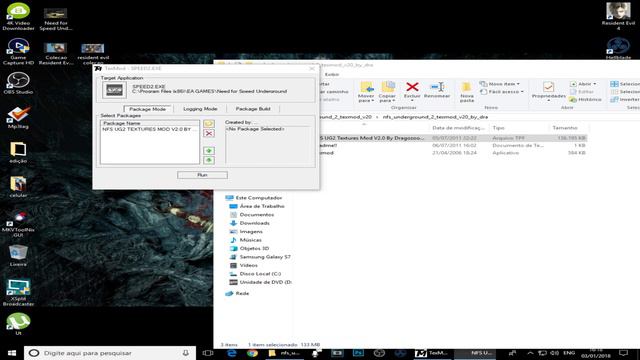The width and height of the screenshot is (640, 360).
Task: Launch OBS Studio from the desktop
Action: [18, 83]
